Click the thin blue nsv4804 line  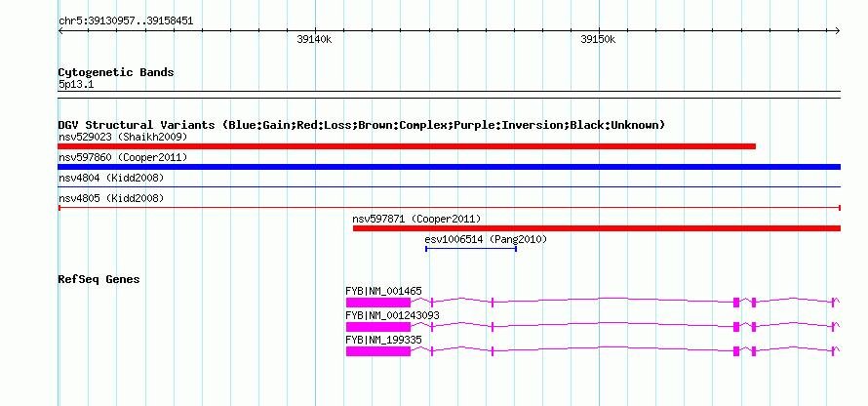tap(449, 187)
